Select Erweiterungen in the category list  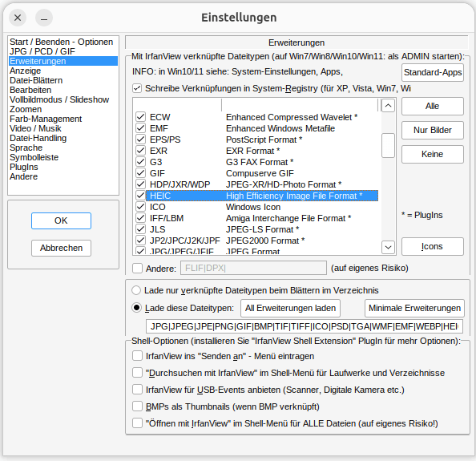pyautogui.click(x=63, y=61)
